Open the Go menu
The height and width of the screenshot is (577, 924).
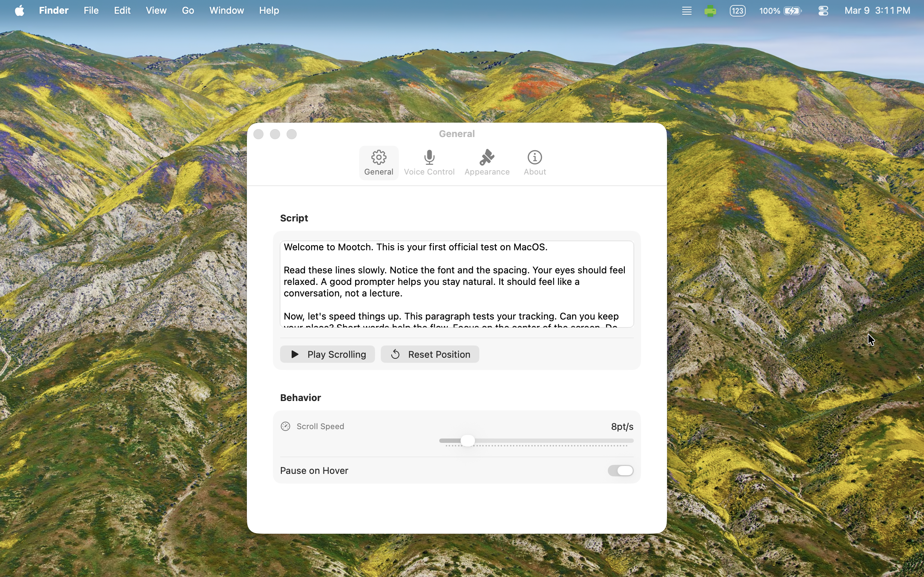[188, 11]
